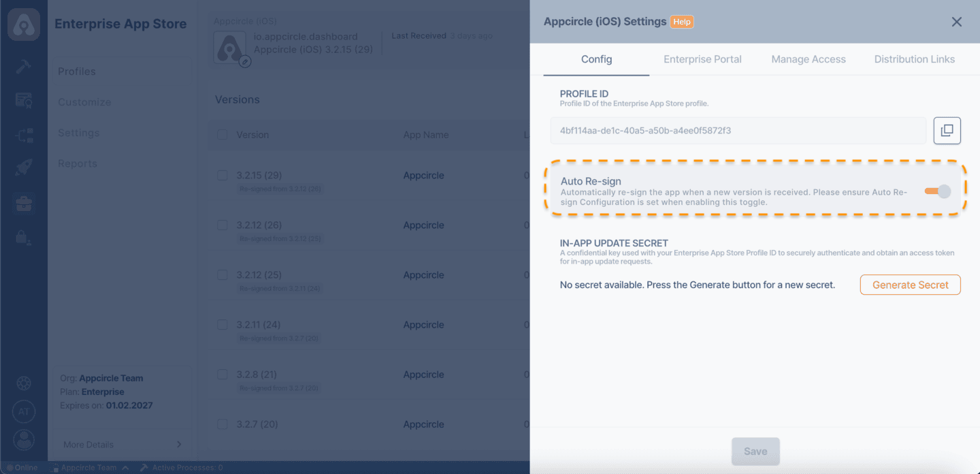Screen dimensions: 980x474
Task: Expand More Details in the org panel
Action: (x=122, y=444)
